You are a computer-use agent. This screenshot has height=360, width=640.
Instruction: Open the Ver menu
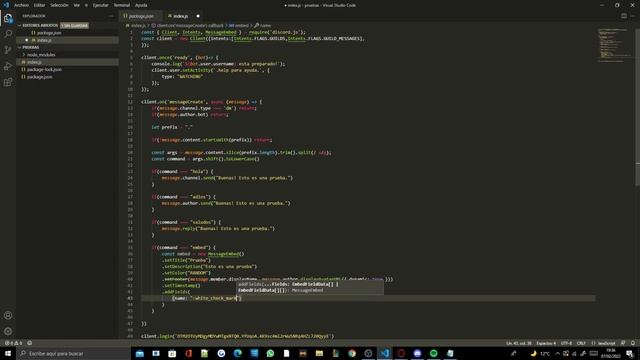[x=77, y=5]
